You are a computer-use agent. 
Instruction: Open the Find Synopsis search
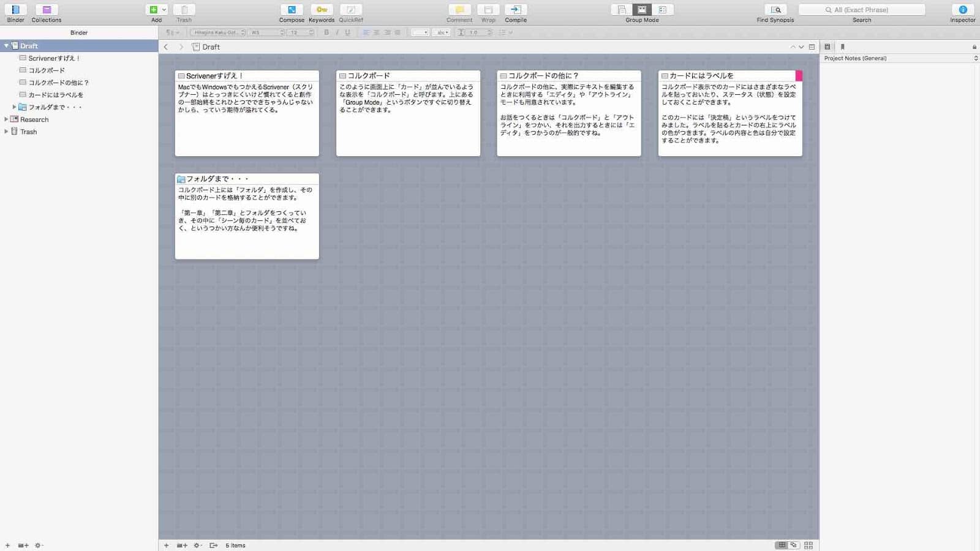tap(775, 10)
